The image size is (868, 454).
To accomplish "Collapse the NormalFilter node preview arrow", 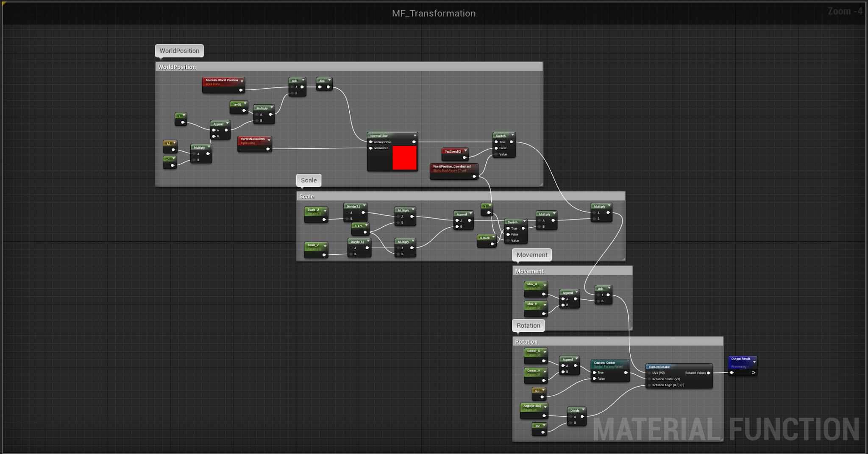I will pyautogui.click(x=415, y=135).
